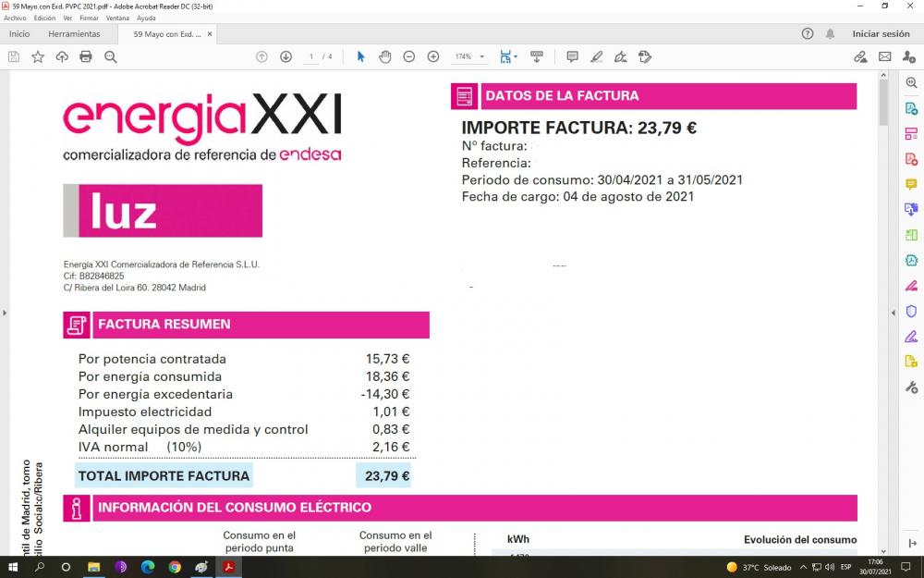Save the PDF file with floppy icon
This screenshot has width=924, height=578.
14,56
